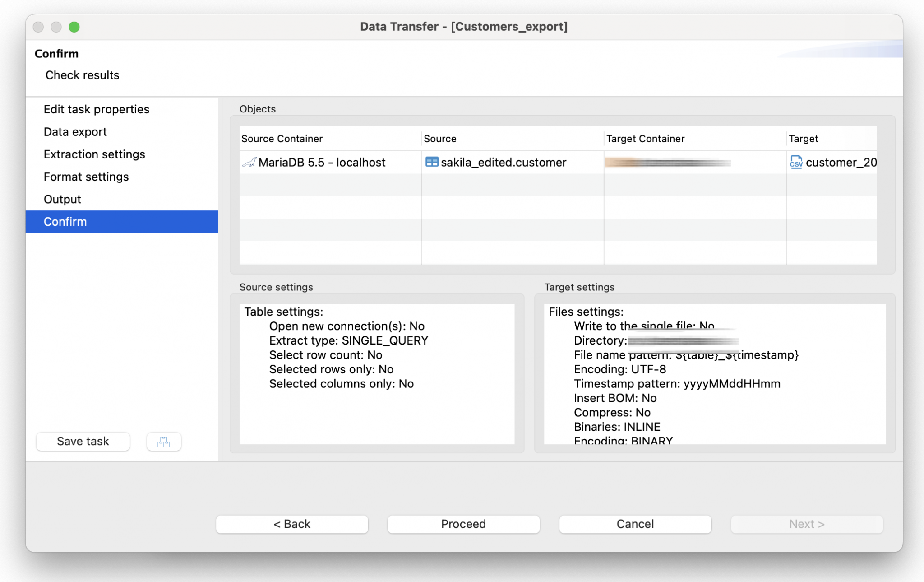Open the Extraction settings page
924x582 pixels.
[94, 154]
